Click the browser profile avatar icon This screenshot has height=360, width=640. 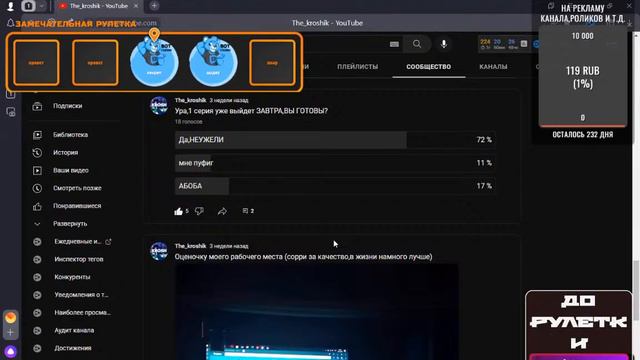pos(10,6)
